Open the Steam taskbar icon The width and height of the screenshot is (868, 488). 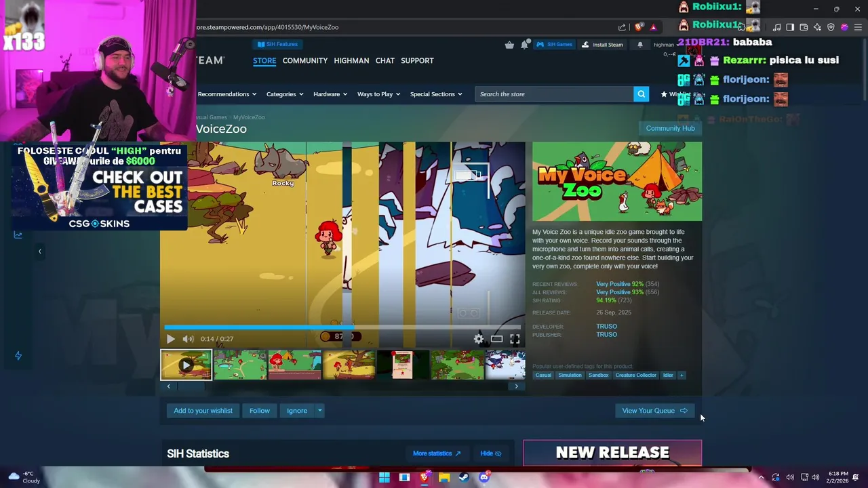click(x=464, y=477)
